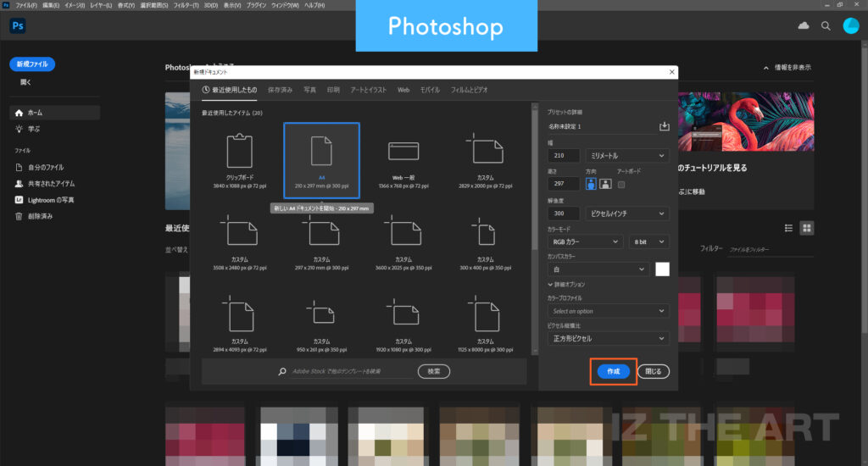
Task: Switch to Web tab
Action: click(x=403, y=90)
